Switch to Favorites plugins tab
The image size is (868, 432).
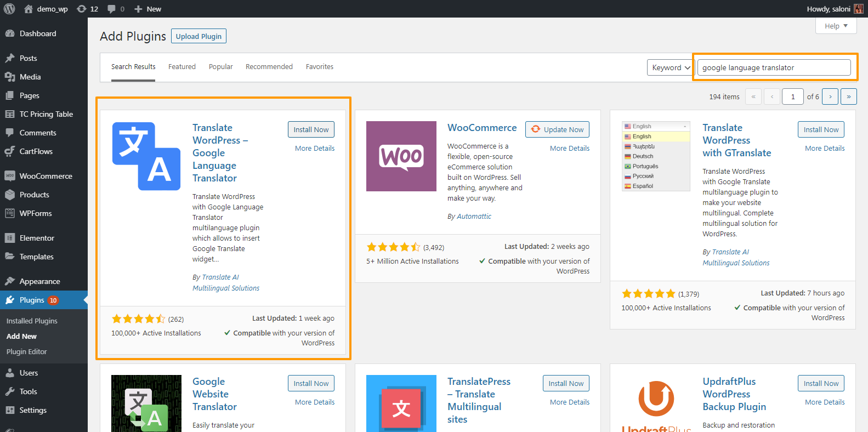coord(320,67)
